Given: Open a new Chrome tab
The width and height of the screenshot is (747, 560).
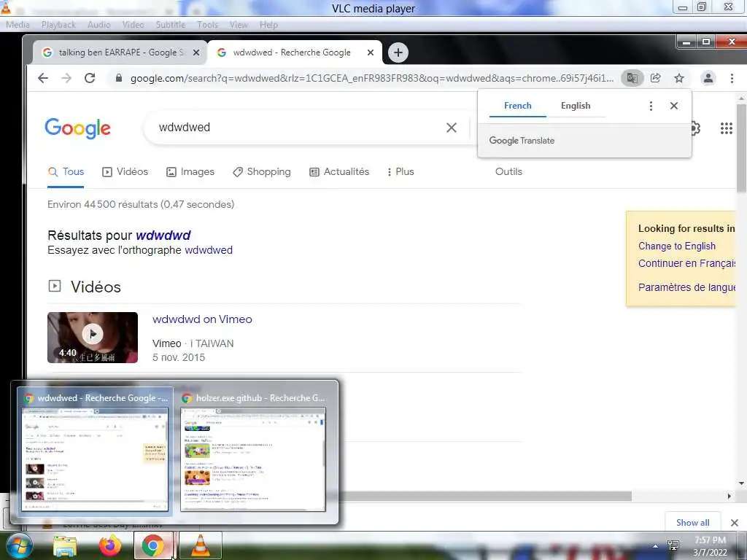Looking at the screenshot, I should tap(398, 52).
